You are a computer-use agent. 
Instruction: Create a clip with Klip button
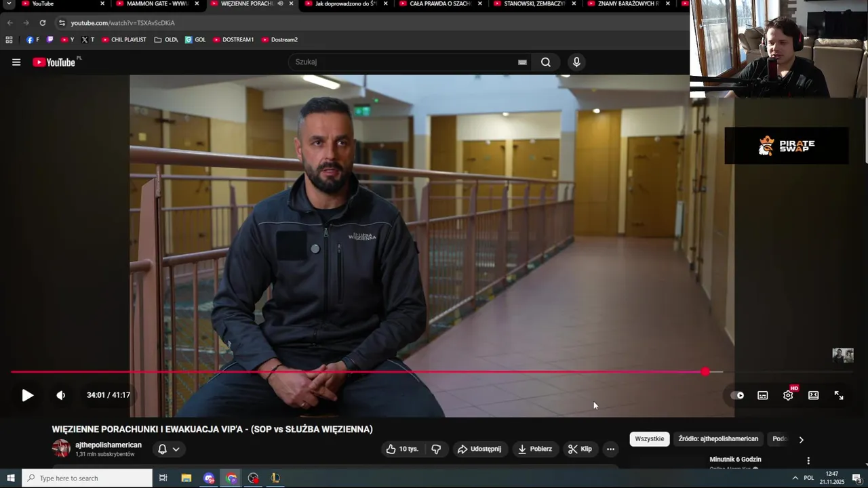coord(580,449)
